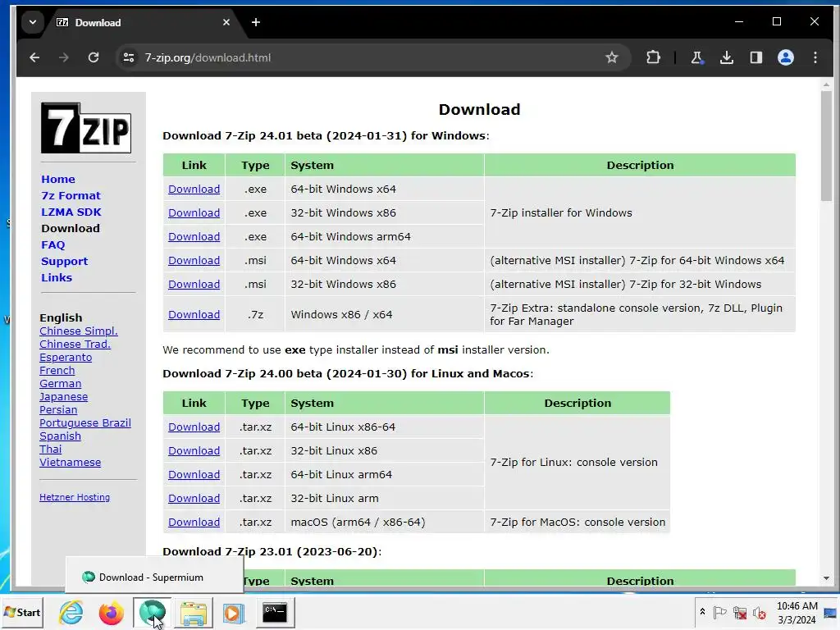Switch language to German
This screenshot has width=840, height=630.
60,384
